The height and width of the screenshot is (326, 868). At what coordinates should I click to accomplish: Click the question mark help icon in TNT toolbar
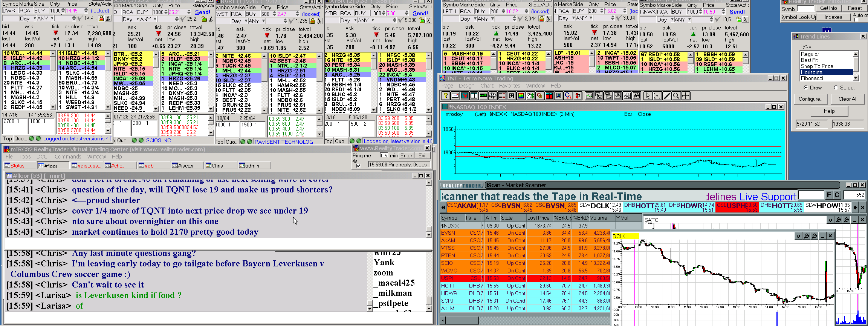point(445,96)
